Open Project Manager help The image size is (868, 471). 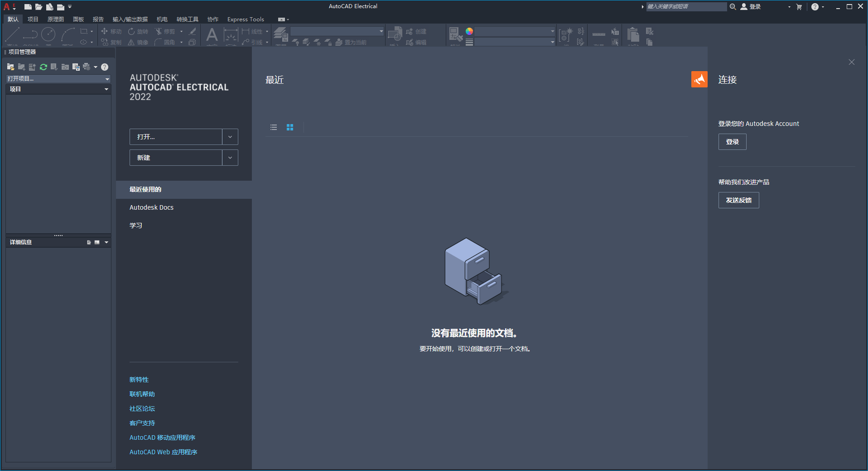104,67
